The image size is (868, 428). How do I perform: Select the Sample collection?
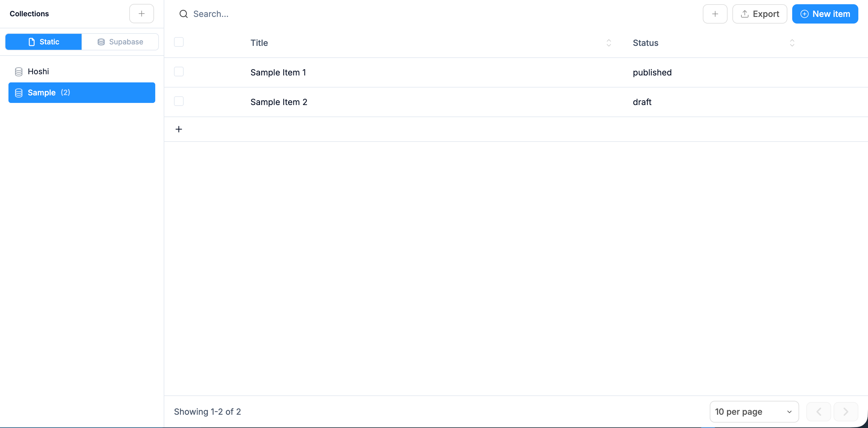pos(82,93)
